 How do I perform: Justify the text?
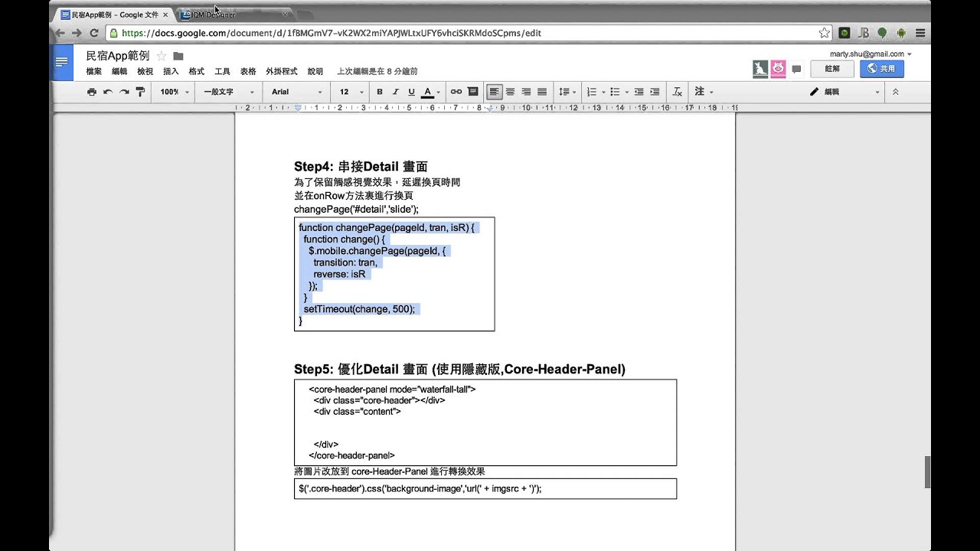(x=542, y=92)
